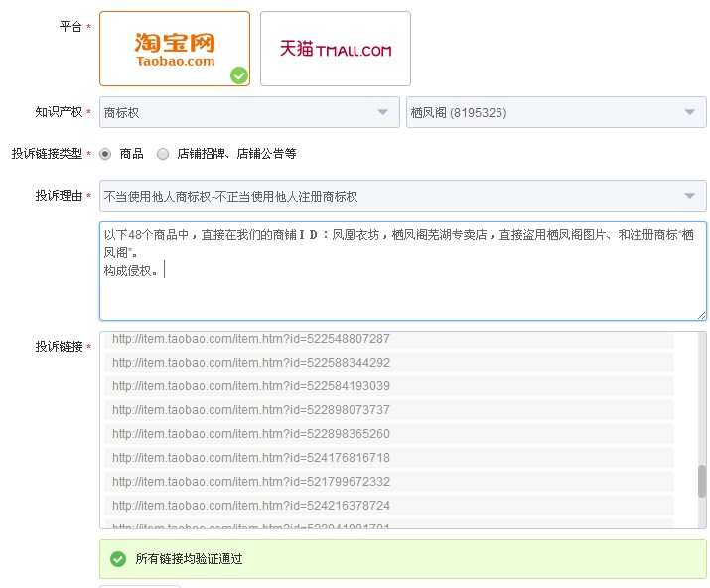Image resolution: width=710 pixels, height=588 pixels.
Task: Select 店铺招牌、店铺公告等 radio button
Action: tap(163, 154)
